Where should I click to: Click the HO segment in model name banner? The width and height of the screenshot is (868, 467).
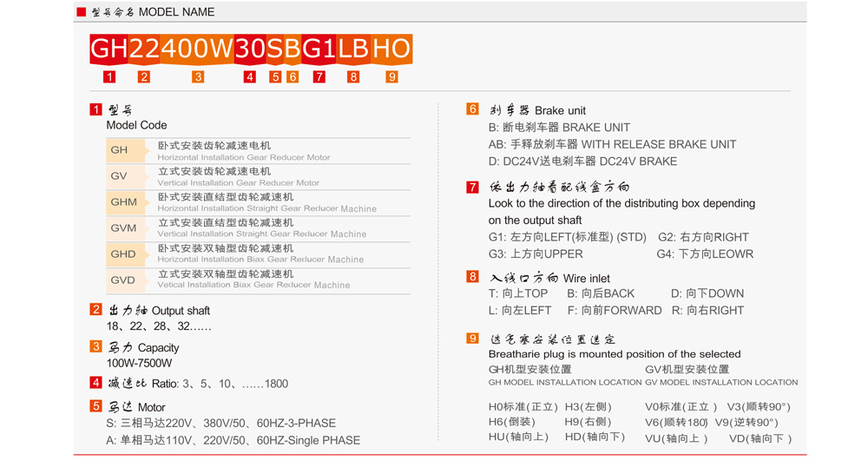coord(391,49)
